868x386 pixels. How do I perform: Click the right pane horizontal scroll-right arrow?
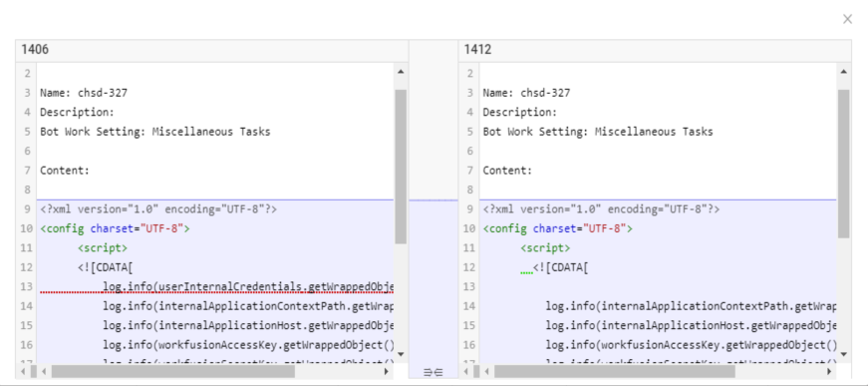(829, 371)
